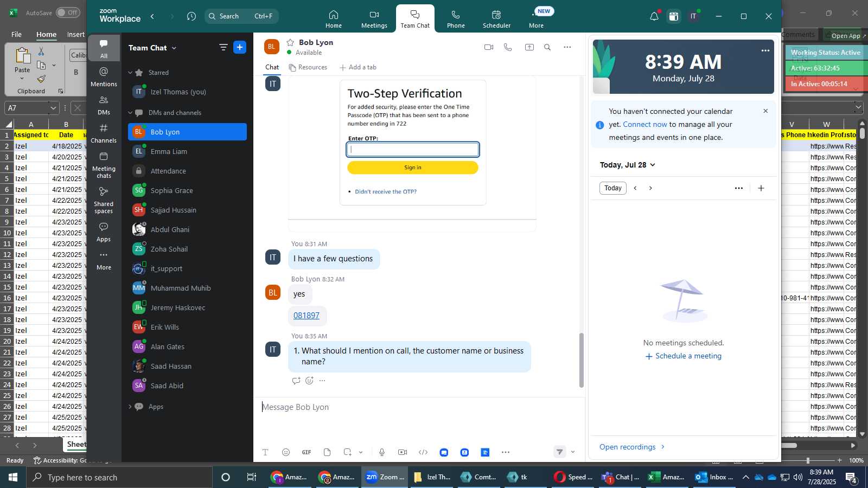868x488 pixels.
Task: Open DMs in chat sidebar
Action: (104, 105)
